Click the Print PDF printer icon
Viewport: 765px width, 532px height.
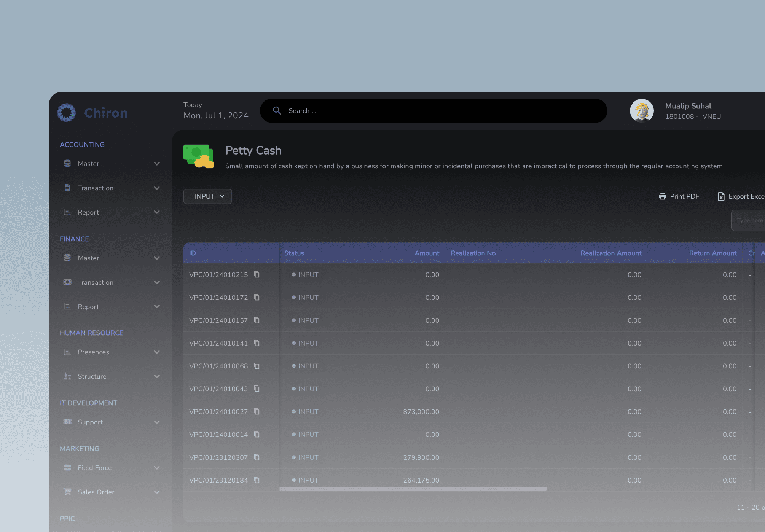point(662,196)
